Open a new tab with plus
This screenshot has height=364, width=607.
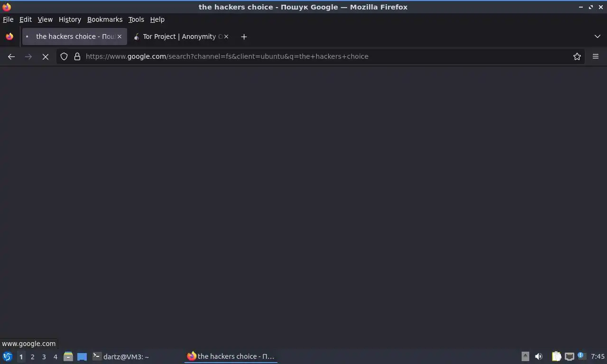[x=244, y=36]
